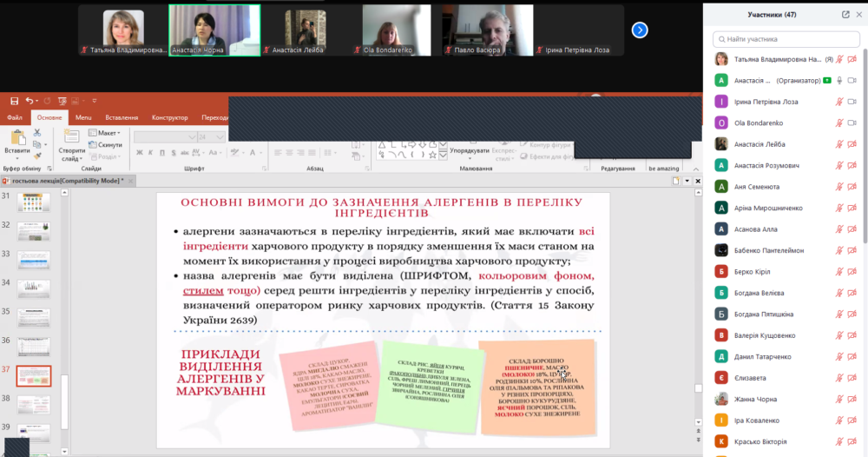Expand the Шрифт dialog launcher

(x=264, y=169)
